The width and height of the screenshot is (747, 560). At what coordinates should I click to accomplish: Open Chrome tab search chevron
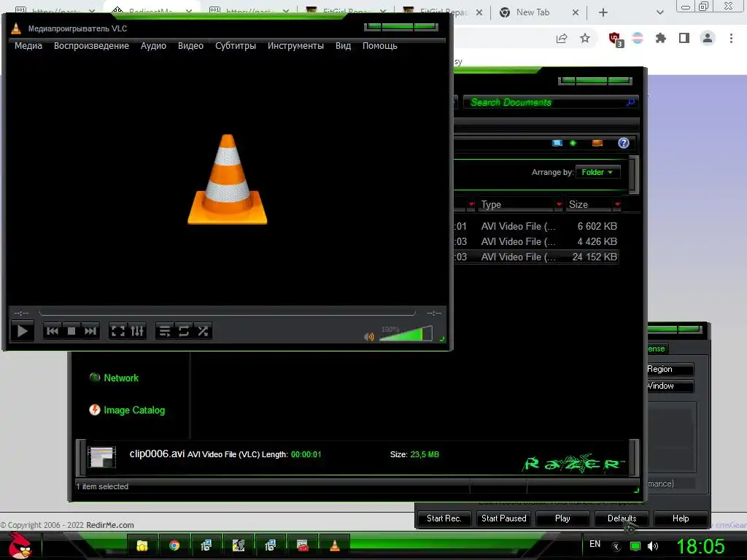tap(659, 12)
